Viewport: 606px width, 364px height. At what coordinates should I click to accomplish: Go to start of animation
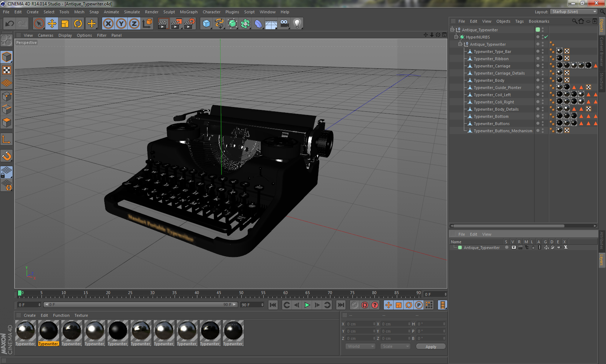click(x=273, y=305)
